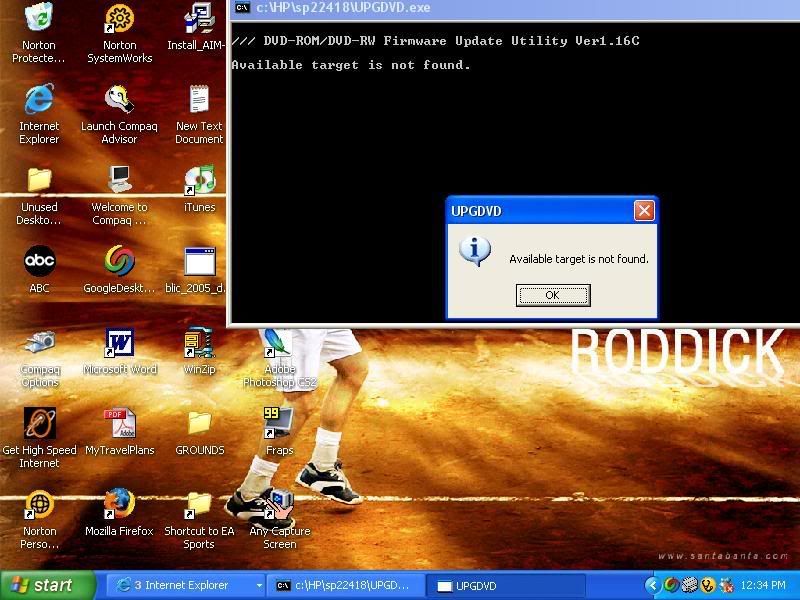Click the UPGDVD.exe console title bar
Screen dimensions: 800x600
[515, 8]
